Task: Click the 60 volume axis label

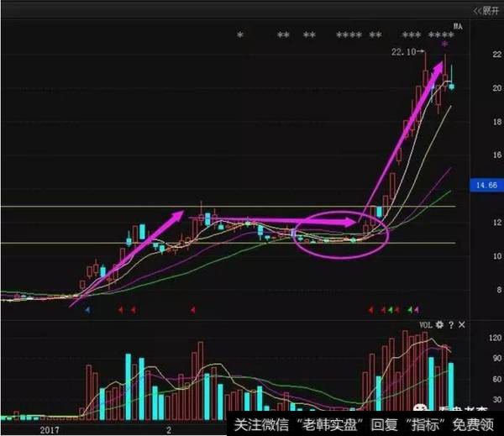Action: [496, 379]
